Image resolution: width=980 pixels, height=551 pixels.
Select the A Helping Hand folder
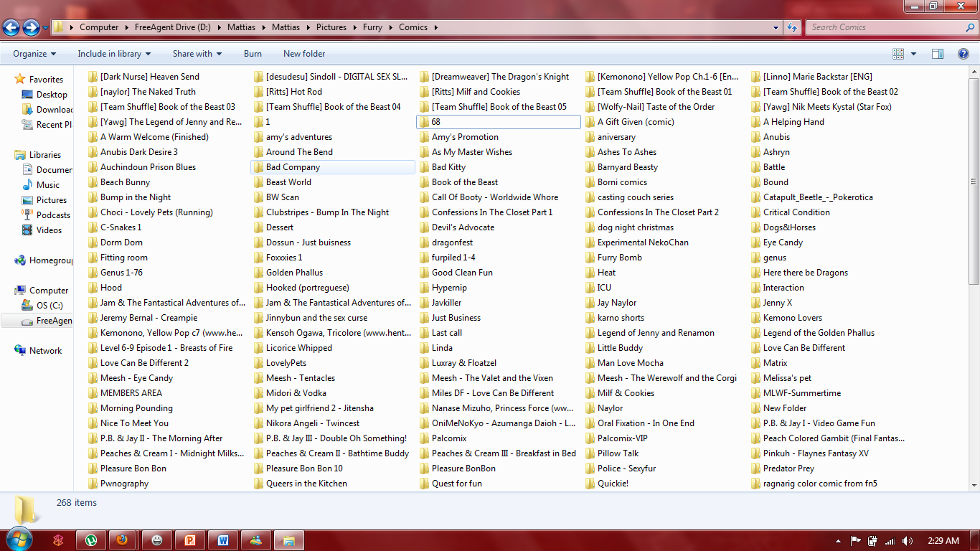tap(793, 122)
